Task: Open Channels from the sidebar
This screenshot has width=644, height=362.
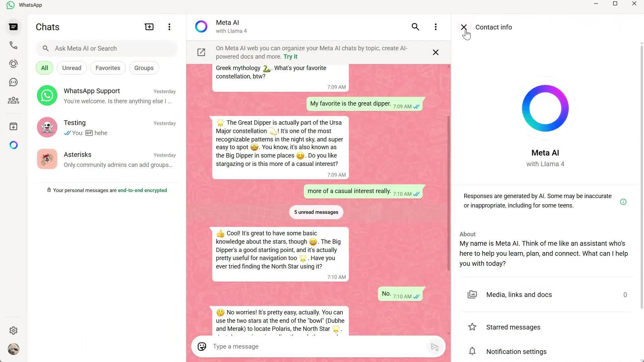Action: coord(13,82)
